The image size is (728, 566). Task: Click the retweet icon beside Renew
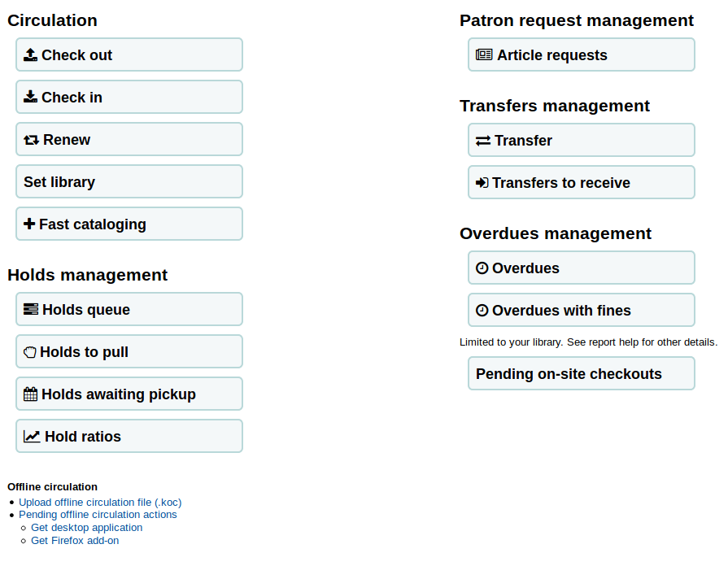tap(32, 140)
